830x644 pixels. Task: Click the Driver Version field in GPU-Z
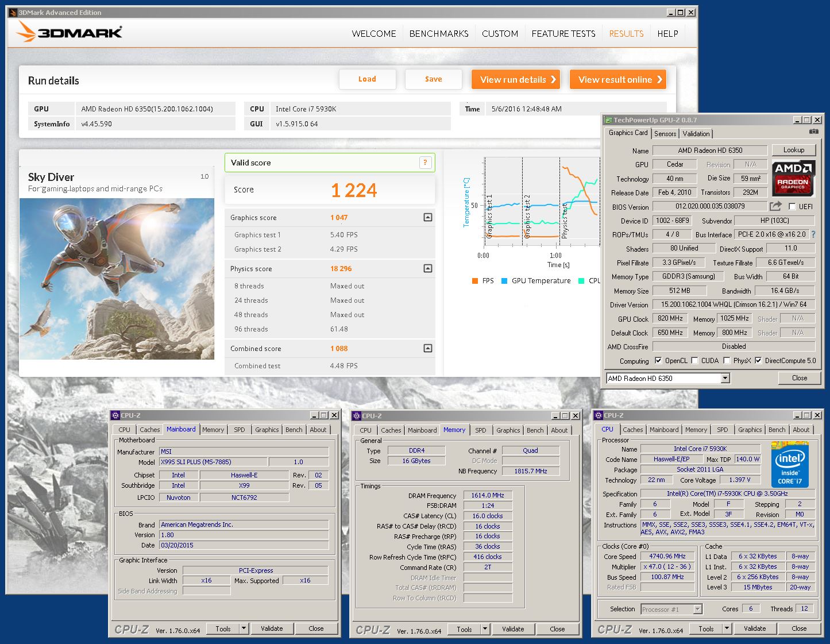pos(734,304)
